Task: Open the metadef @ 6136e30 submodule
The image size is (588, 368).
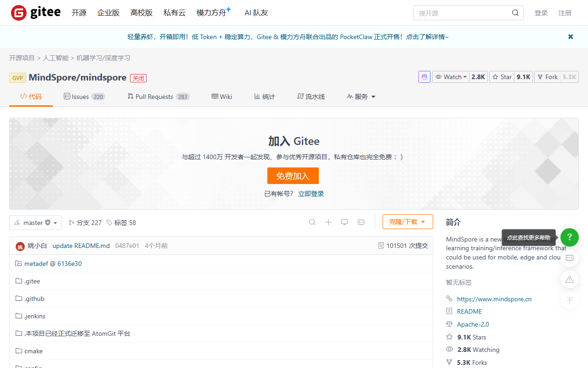Action: [x=53, y=264]
